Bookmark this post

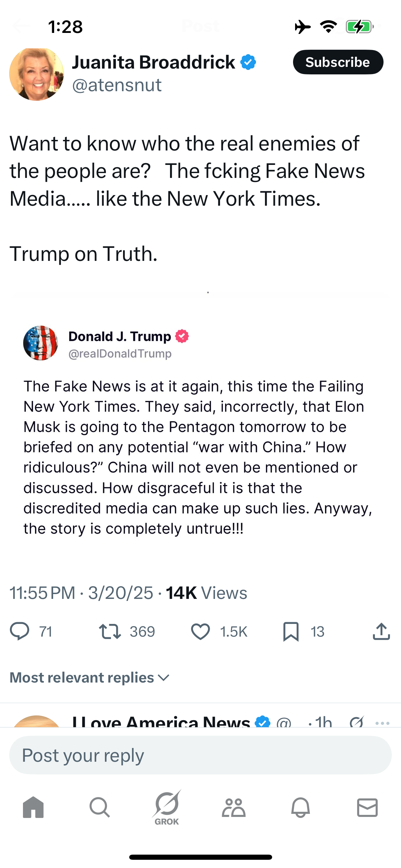pos(291,631)
